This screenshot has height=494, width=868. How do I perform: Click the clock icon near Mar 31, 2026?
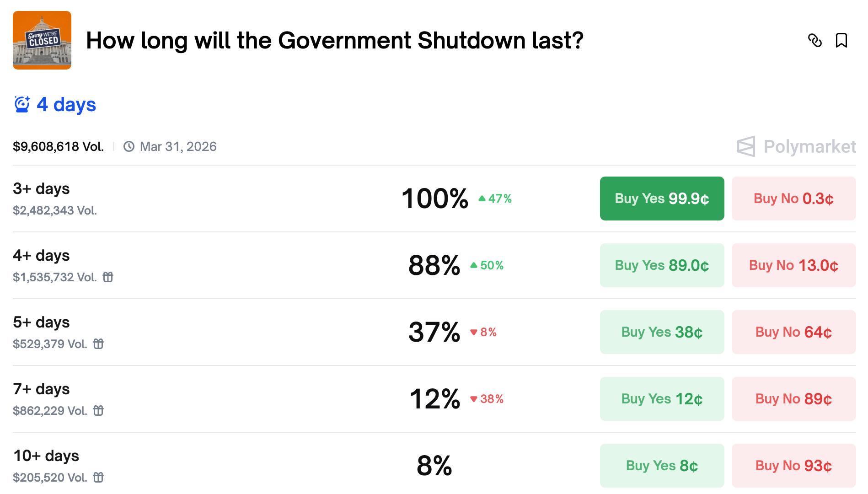coord(129,146)
